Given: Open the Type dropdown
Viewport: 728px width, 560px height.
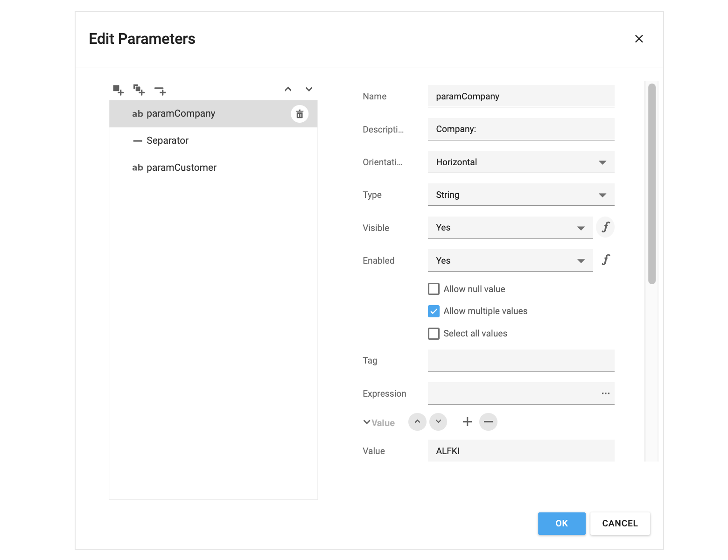Looking at the screenshot, I should tap(521, 195).
